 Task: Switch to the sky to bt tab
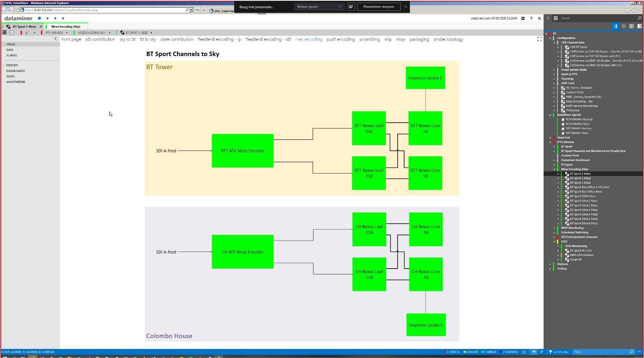click(x=127, y=39)
